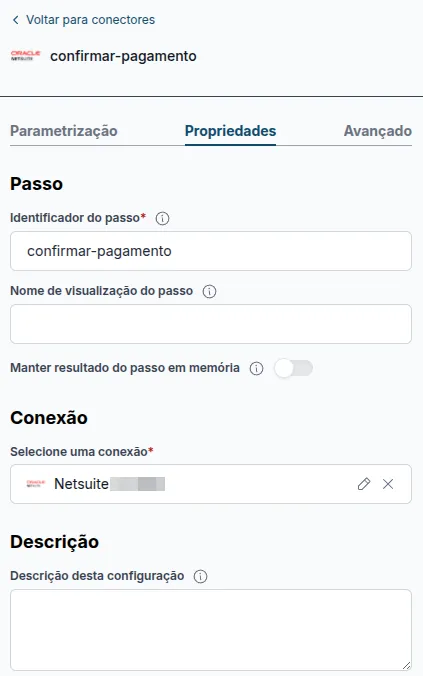The width and height of the screenshot is (423, 676).
Task: Open info icon for Identificador do passo
Action: click(163, 219)
